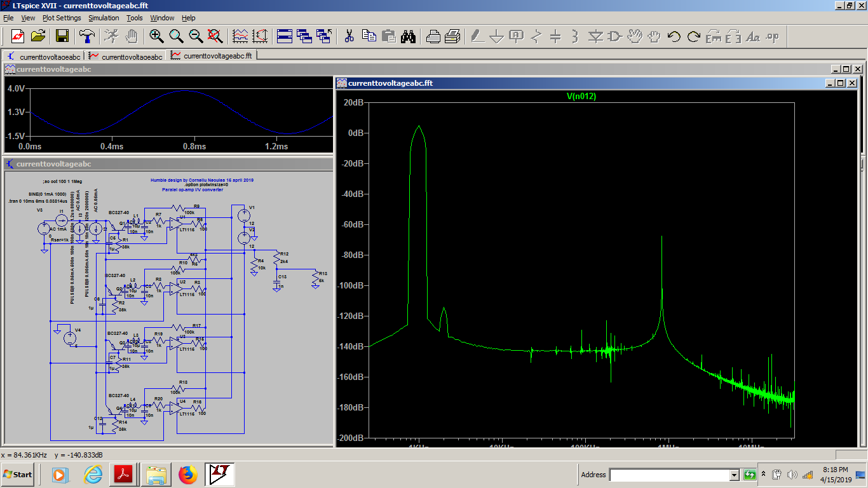Place a Ground symbol tool
The width and height of the screenshot is (868, 488).
pos(497,36)
